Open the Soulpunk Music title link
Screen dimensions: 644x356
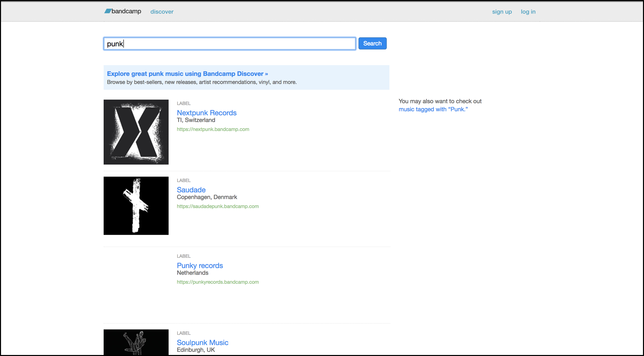coord(203,342)
